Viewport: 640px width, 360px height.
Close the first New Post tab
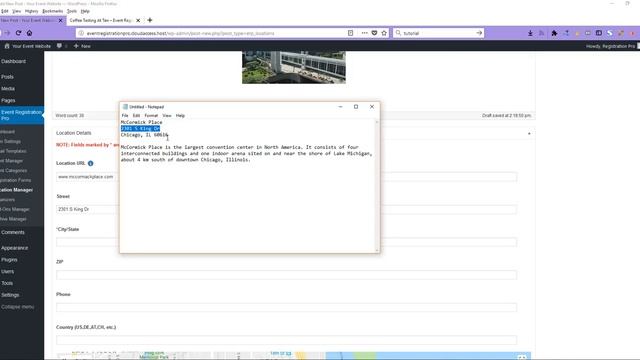61,20
